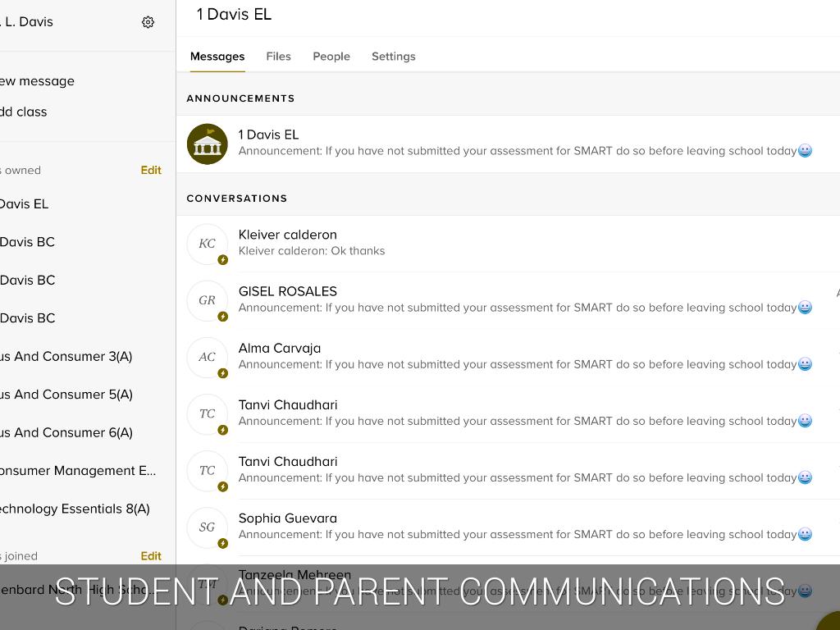Click the lightning badge on Kleiver's avatar

click(x=222, y=260)
